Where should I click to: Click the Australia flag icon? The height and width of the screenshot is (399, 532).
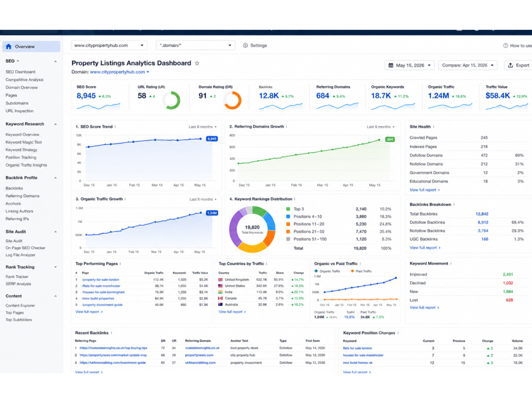[221, 304]
